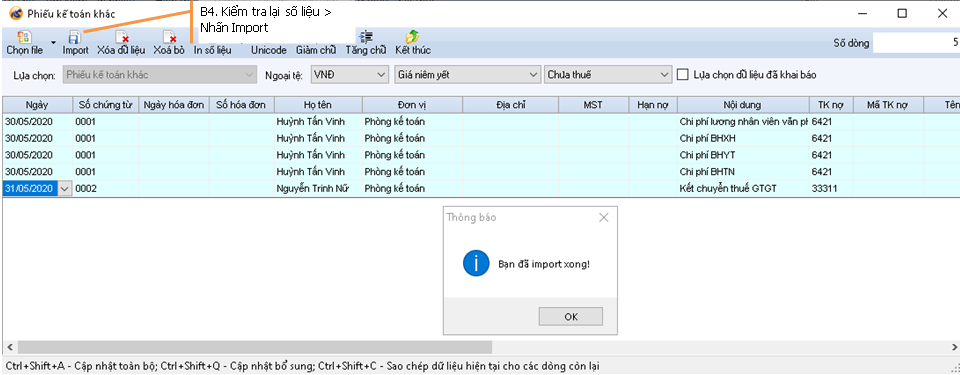
Task: Open the Ngoại tệ VNĐ dropdown
Action: click(x=350, y=75)
